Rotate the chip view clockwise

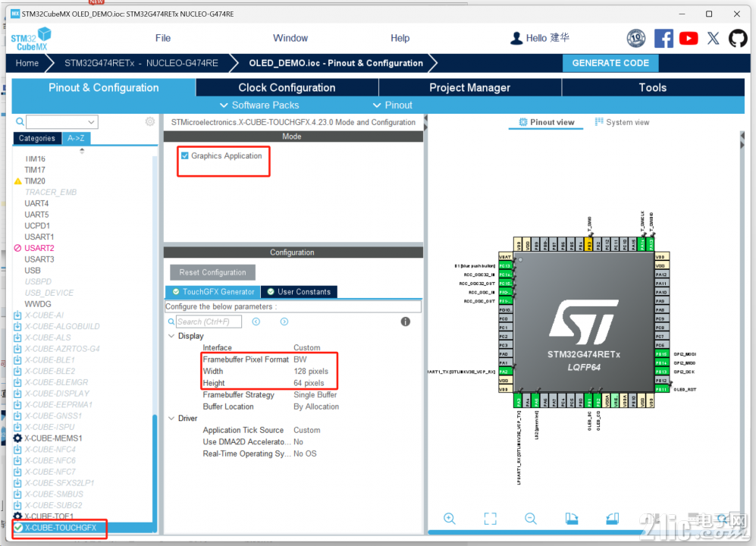(571, 519)
